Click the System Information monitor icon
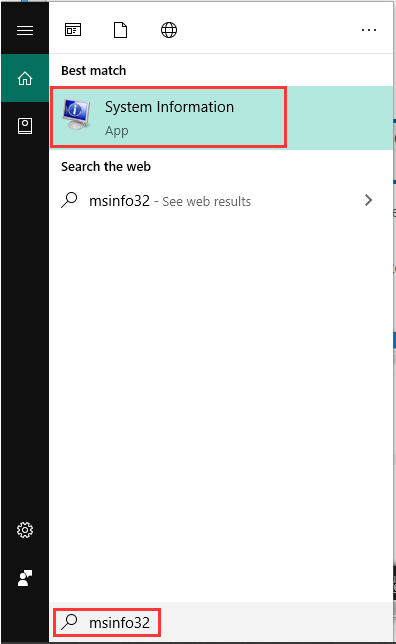 coord(77,114)
